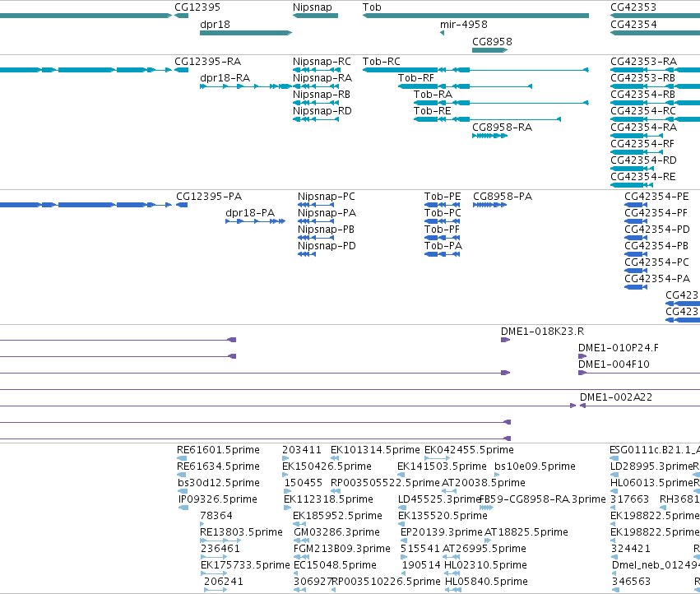
Task: Click the Nipsnap-RB transcript label
Action: [321, 95]
